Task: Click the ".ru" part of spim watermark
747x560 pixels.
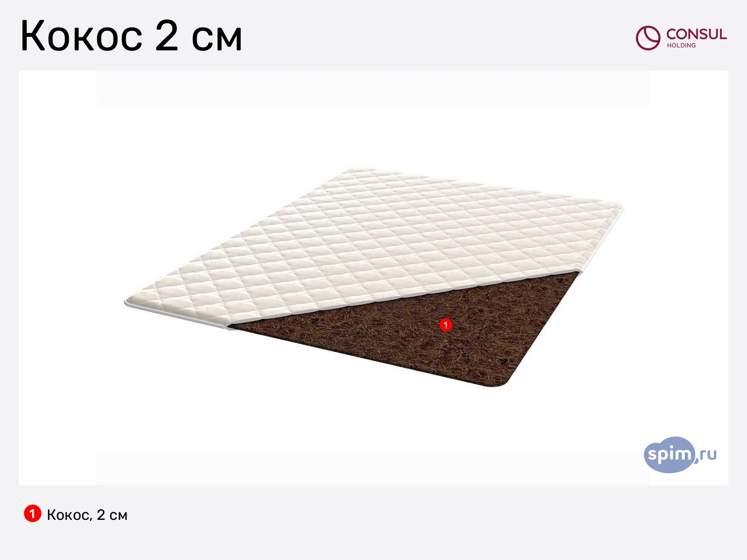Action: click(706, 454)
